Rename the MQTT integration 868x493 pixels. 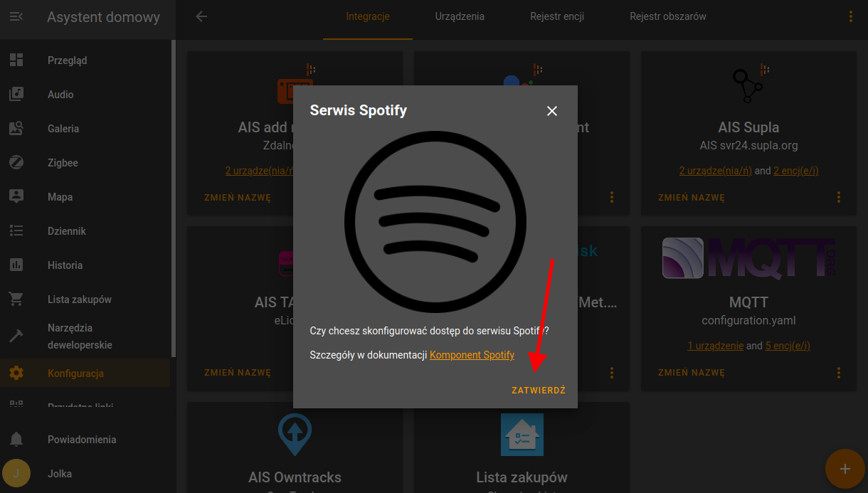click(x=692, y=373)
